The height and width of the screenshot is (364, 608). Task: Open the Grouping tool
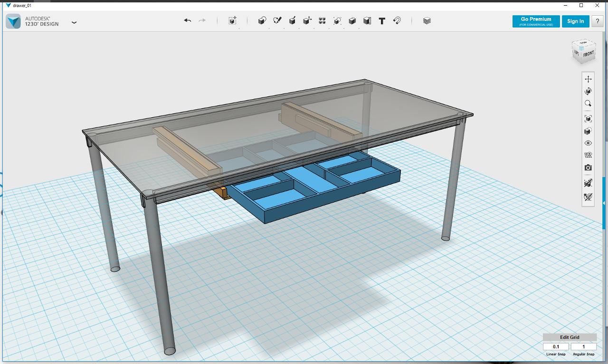(x=337, y=21)
